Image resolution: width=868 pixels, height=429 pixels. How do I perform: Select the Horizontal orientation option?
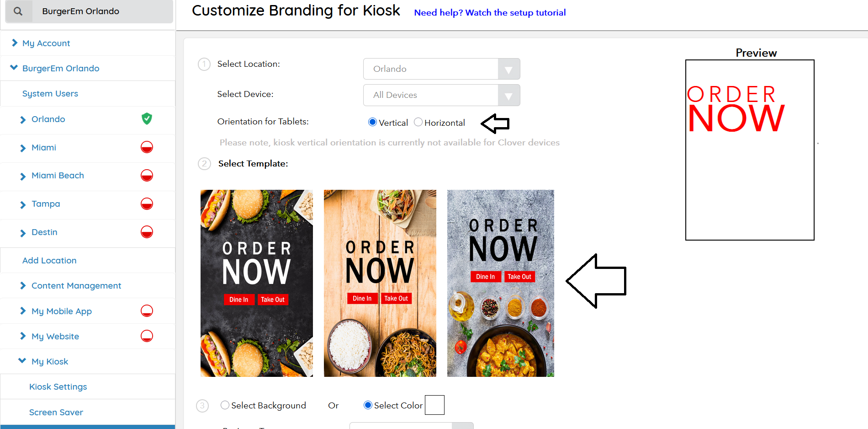click(418, 122)
